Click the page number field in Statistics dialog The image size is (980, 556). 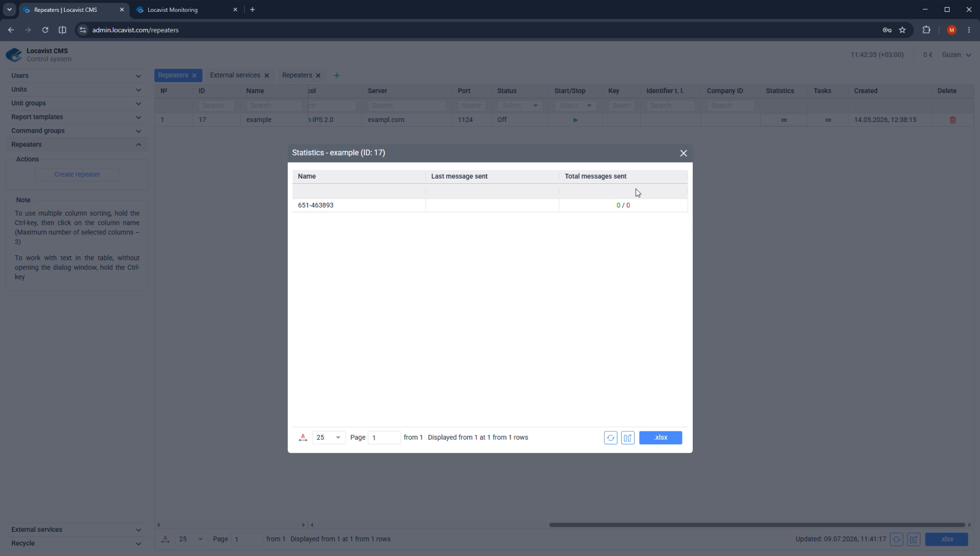point(384,438)
